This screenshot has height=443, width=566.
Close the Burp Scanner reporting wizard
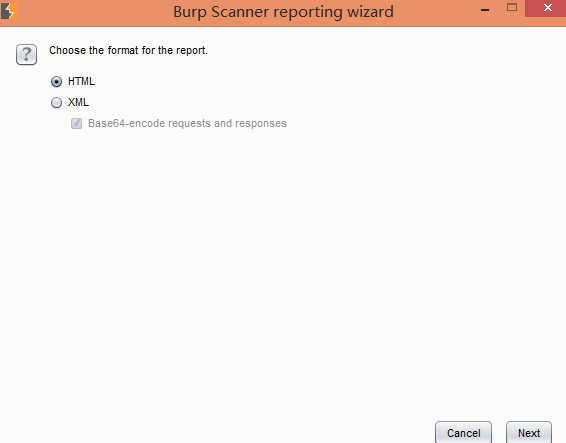[548, 8]
